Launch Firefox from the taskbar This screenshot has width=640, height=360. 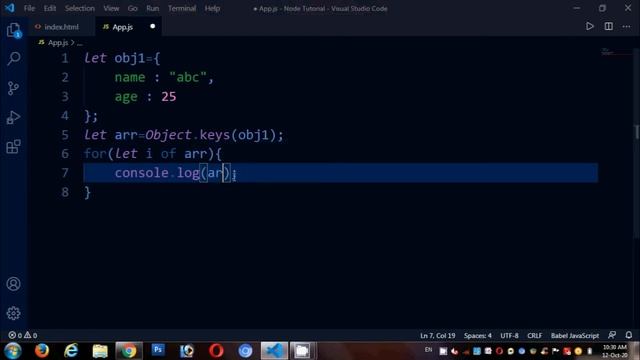pos(42,351)
